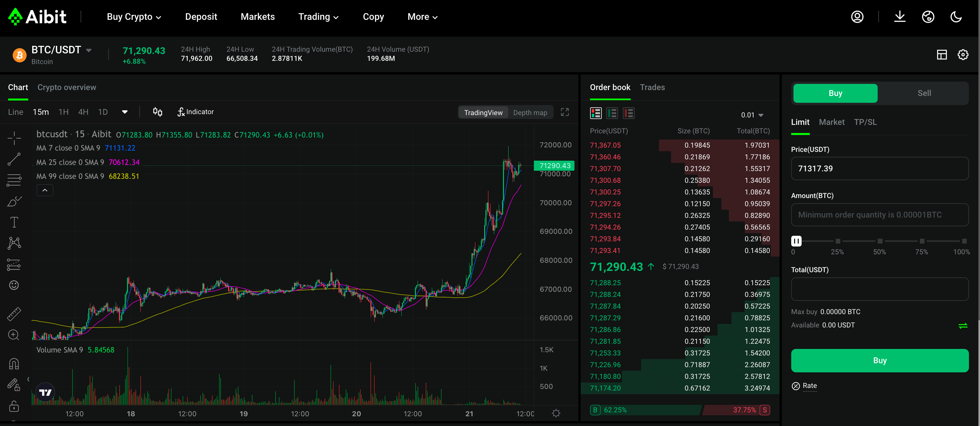The height and width of the screenshot is (426, 980).
Task: Open the emoji icons tool
Action: [x=14, y=285]
